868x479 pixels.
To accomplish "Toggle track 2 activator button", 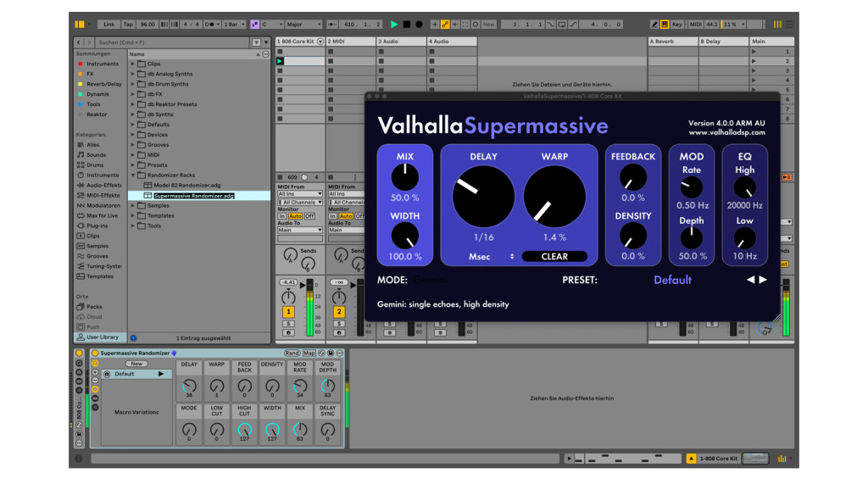I will point(339,312).
